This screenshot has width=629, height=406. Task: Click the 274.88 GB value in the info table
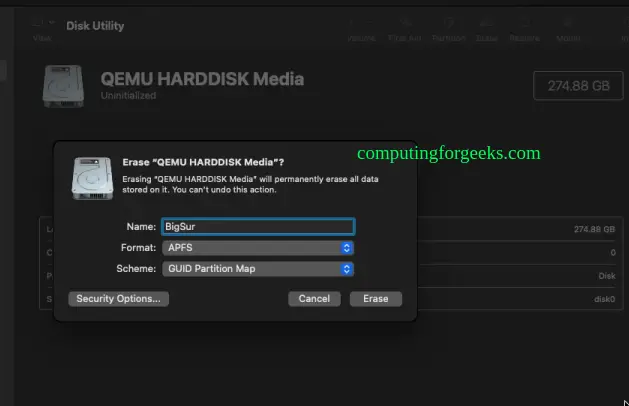594,229
